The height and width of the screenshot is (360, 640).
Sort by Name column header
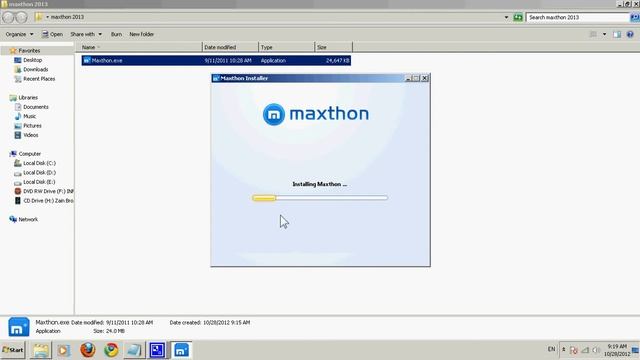pyautogui.click(x=138, y=47)
